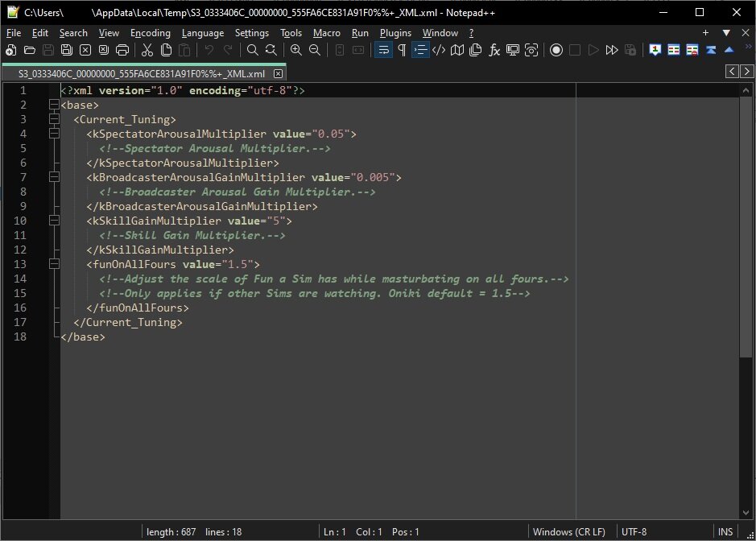The width and height of the screenshot is (756, 541).
Task: Open the Macro menu
Action: click(x=326, y=33)
